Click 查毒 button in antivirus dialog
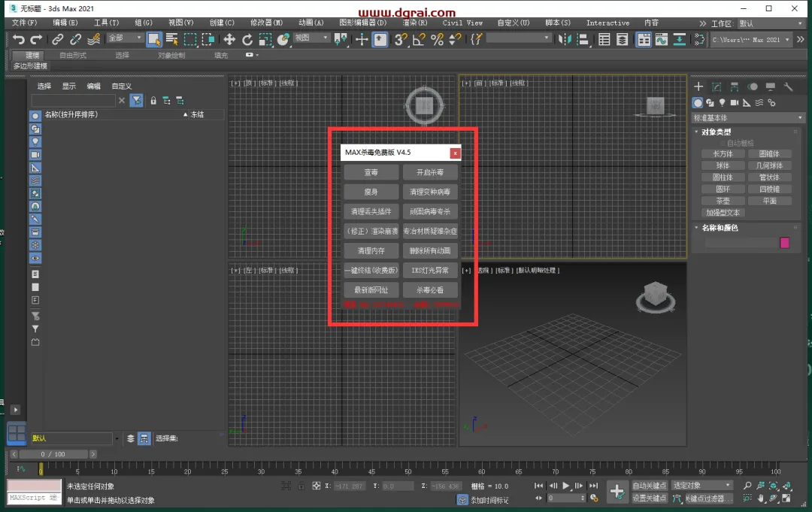 pyautogui.click(x=371, y=172)
